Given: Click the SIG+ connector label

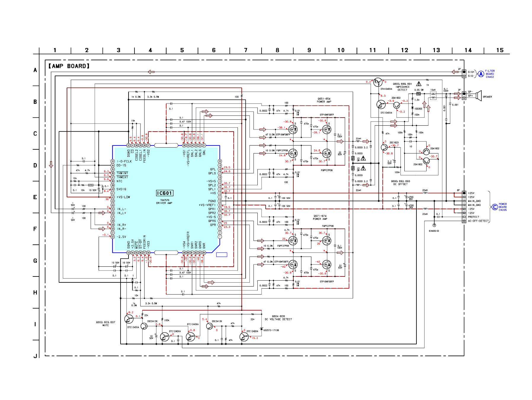Looking at the screenshot, I should point(471,72).
